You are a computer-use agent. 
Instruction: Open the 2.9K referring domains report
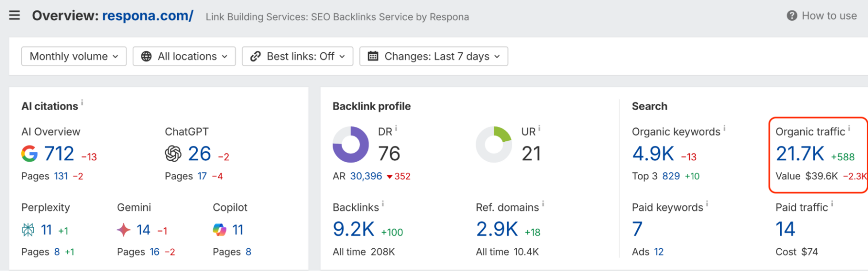[497, 229]
